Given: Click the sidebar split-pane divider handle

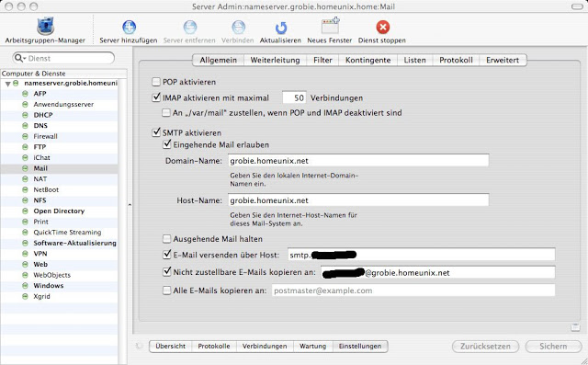Looking at the screenshot, I should (130, 205).
